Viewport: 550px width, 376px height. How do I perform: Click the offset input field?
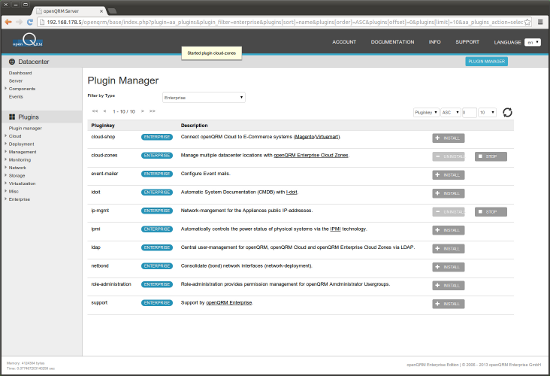469,112
